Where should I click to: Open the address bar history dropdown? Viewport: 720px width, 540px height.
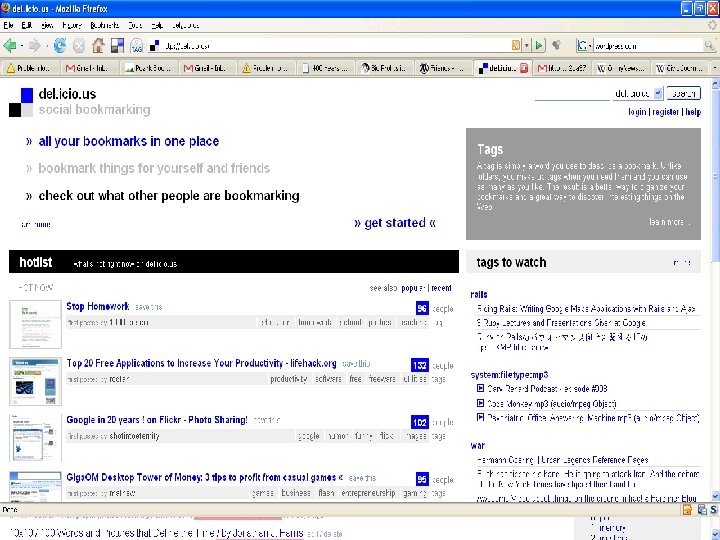pos(527,45)
